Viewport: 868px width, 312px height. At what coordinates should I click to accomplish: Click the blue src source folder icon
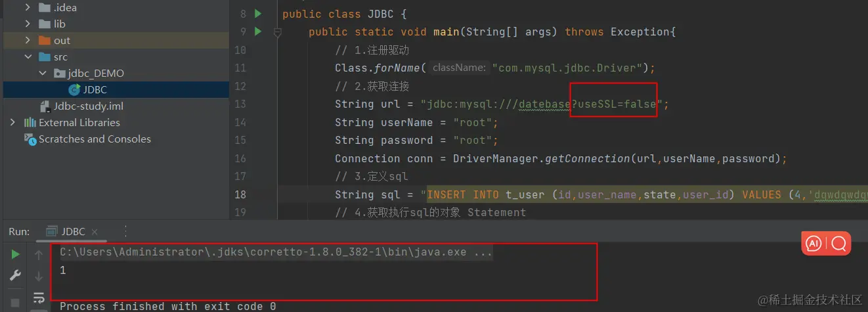pyautogui.click(x=45, y=56)
